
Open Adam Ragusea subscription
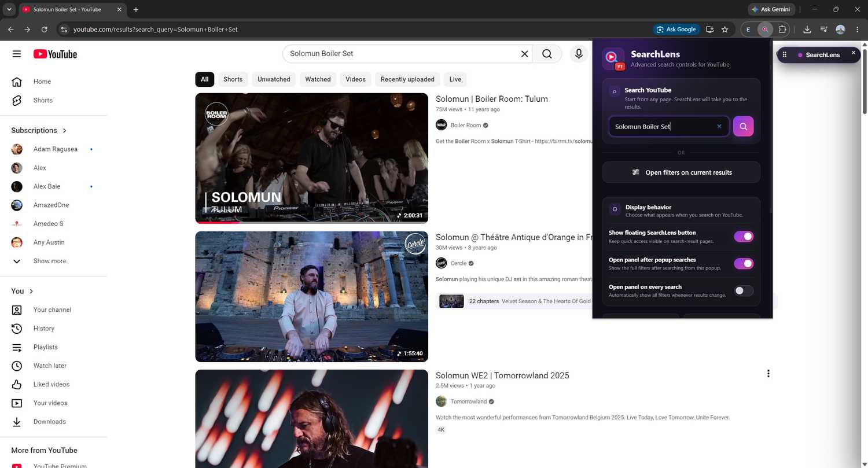pyautogui.click(x=54, y=149)
